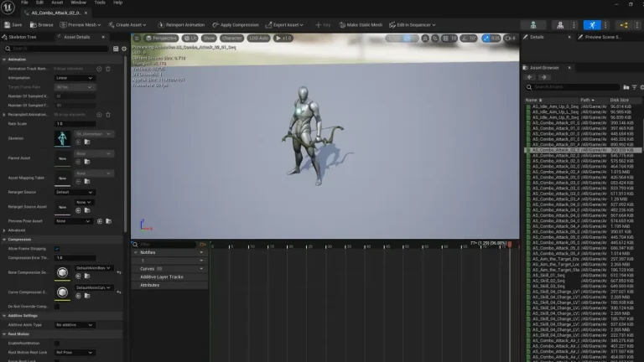This screenshot has width=644, height=362.
Task: Open Additive Anim Type dropdown
Action: (75, 325)
